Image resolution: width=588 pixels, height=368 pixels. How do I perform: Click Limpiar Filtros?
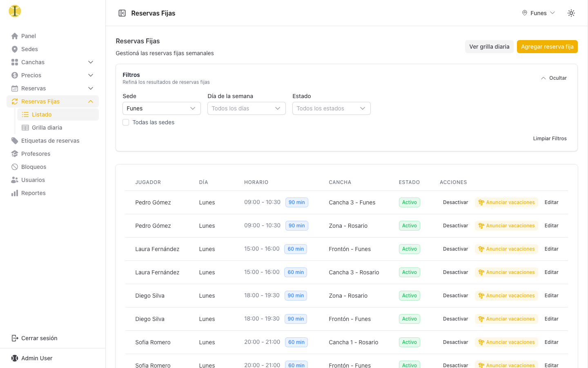coord(550,139)
